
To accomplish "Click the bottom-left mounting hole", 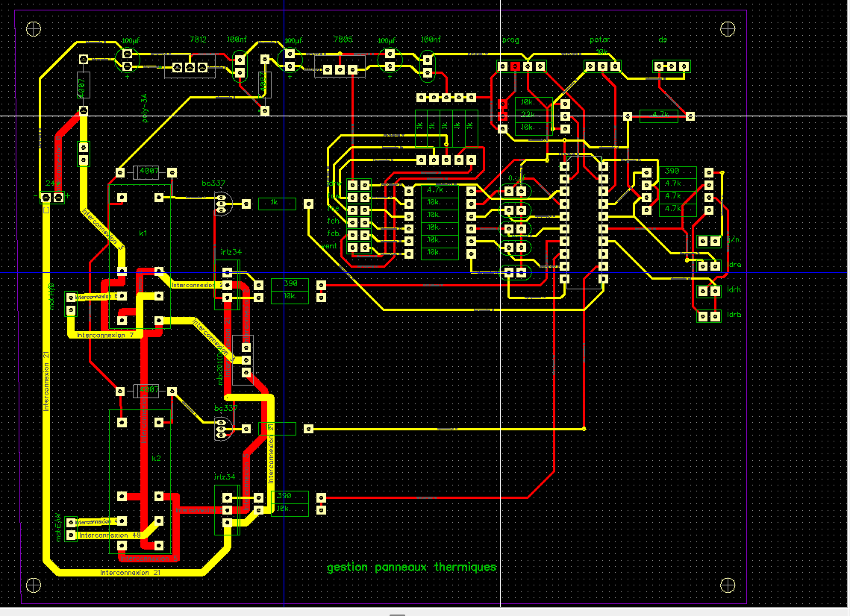I will pos(34,585).
